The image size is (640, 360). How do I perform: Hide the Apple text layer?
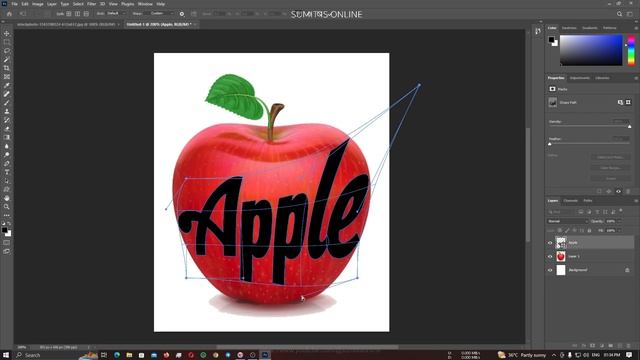pos(550,243)
